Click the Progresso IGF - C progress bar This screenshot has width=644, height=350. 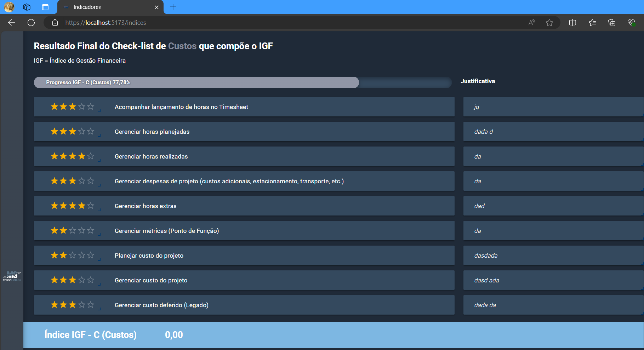pos(243,82)
